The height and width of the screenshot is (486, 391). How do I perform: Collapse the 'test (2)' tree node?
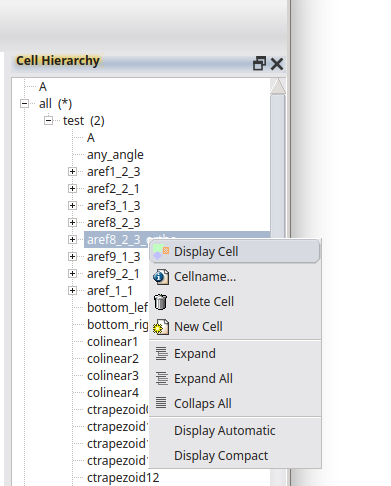click(49, 120)
